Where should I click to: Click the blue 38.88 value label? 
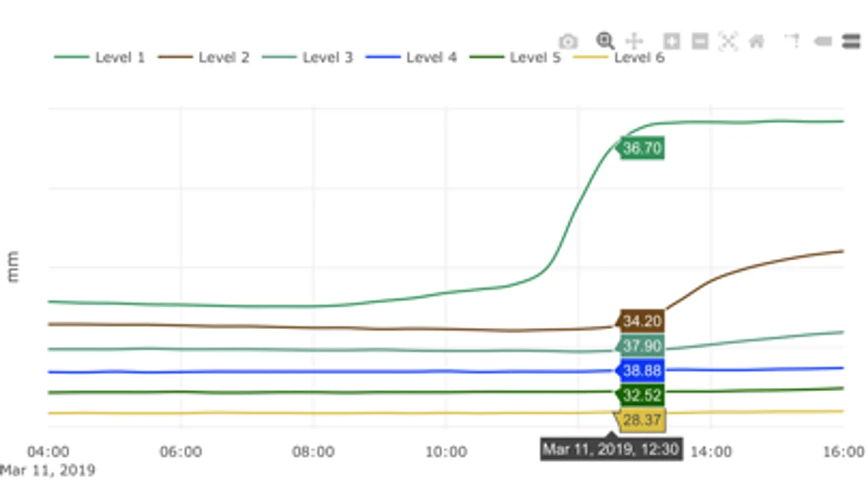click(x=641, y=371)
